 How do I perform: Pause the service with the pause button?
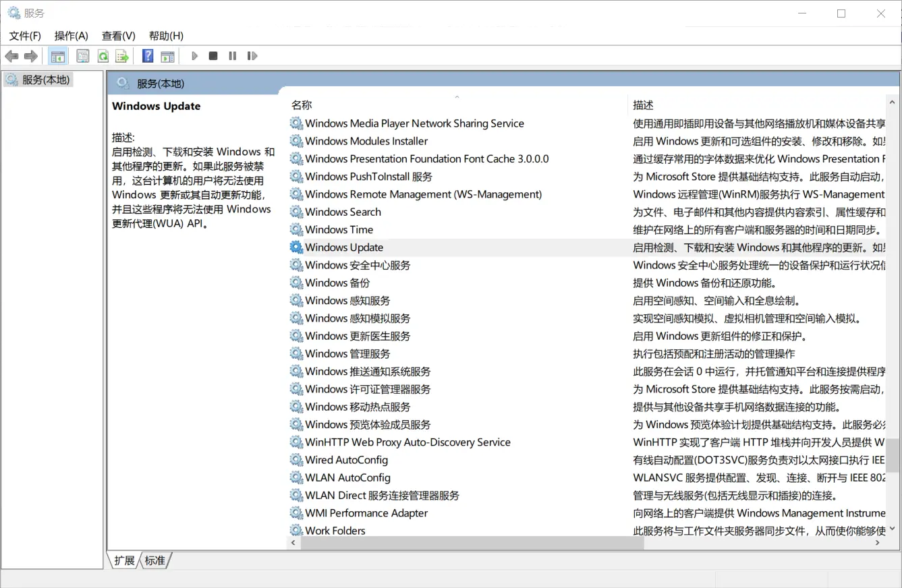pos(233,56)
